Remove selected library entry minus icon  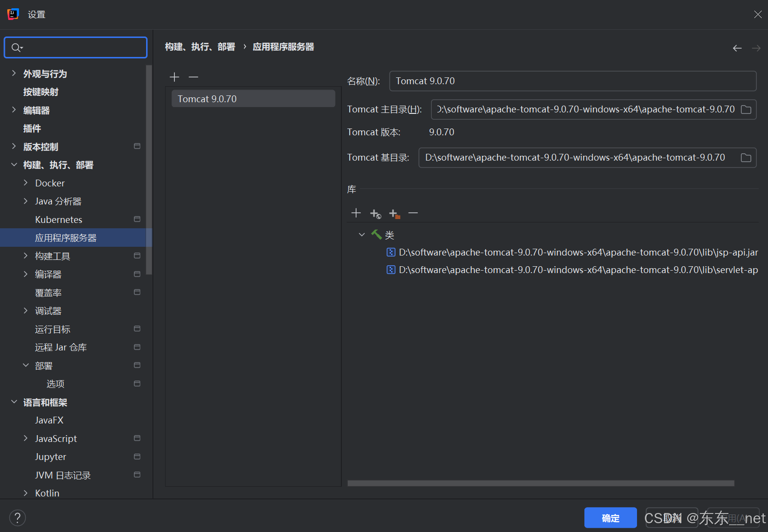(x=413, y=213)
